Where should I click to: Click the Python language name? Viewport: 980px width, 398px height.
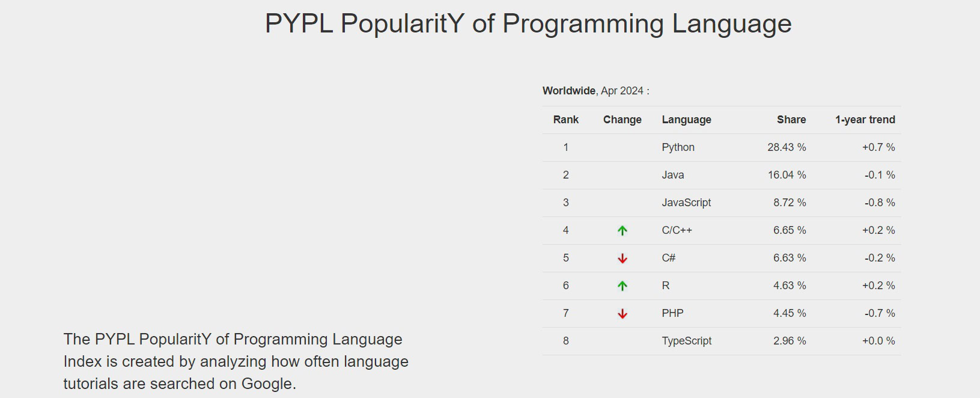click(678, 147)
